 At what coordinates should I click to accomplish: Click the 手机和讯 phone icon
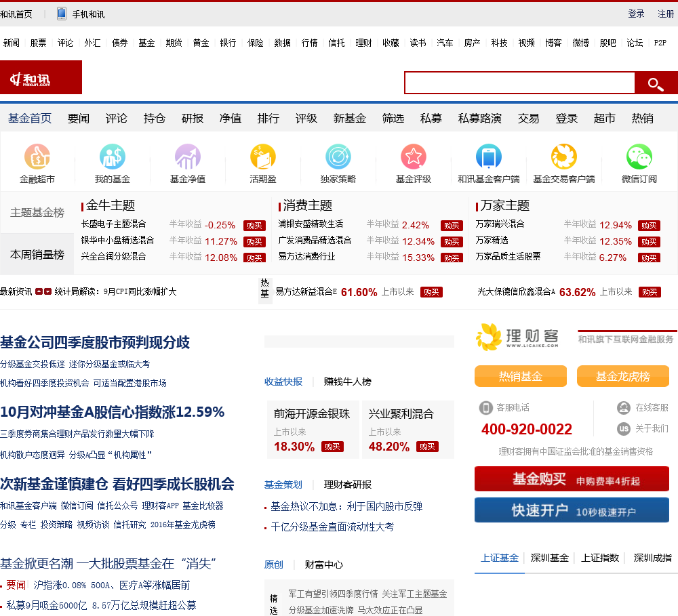point(62,14)
